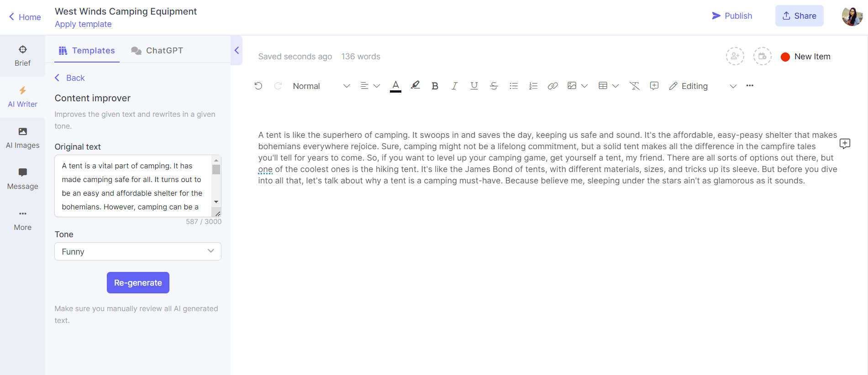Open the Message sidebar section
Screen dimensions: 868x375
pyautogui.click(x=22, y=179)
